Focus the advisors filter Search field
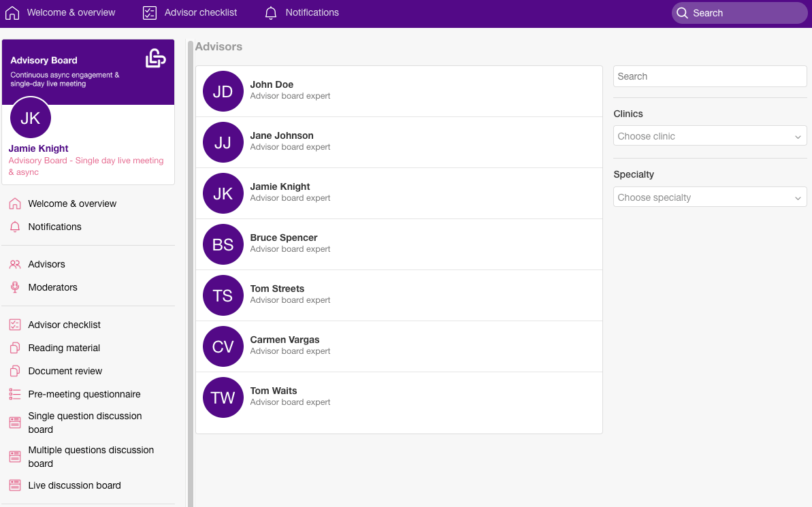Screen dimensions: 812x507 (710, 76)
